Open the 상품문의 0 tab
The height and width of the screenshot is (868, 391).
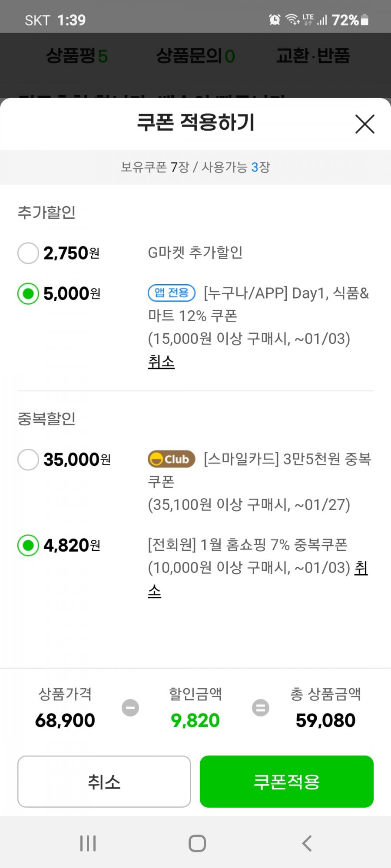195,56
